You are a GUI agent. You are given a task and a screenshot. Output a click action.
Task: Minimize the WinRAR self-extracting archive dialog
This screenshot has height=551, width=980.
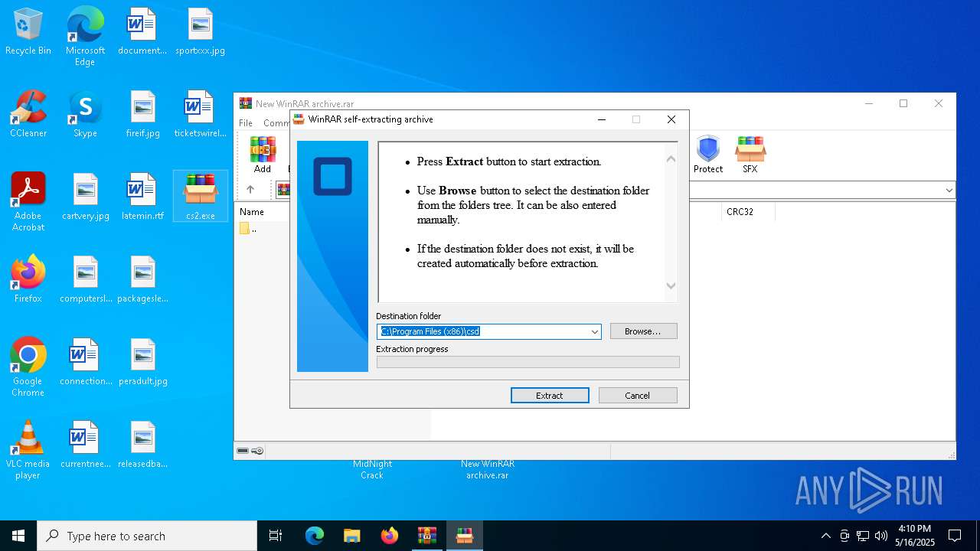tap(602, 119)
